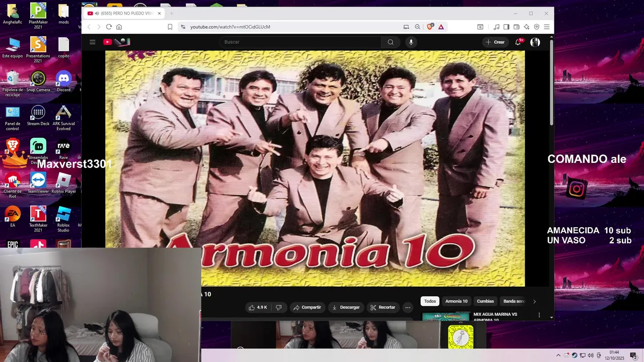Open the Roblox Studio desktop shortcut
The height and width of the screenshot is (362, 644).
[63, 219]
